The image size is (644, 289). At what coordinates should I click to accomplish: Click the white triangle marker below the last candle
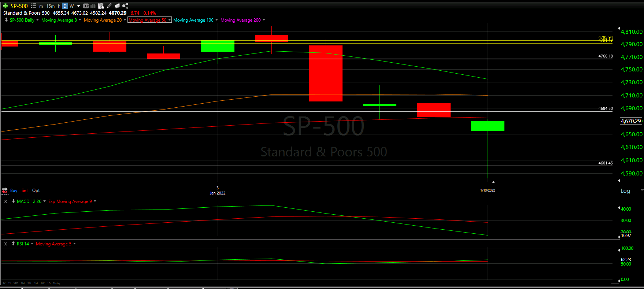click(493, 182)
